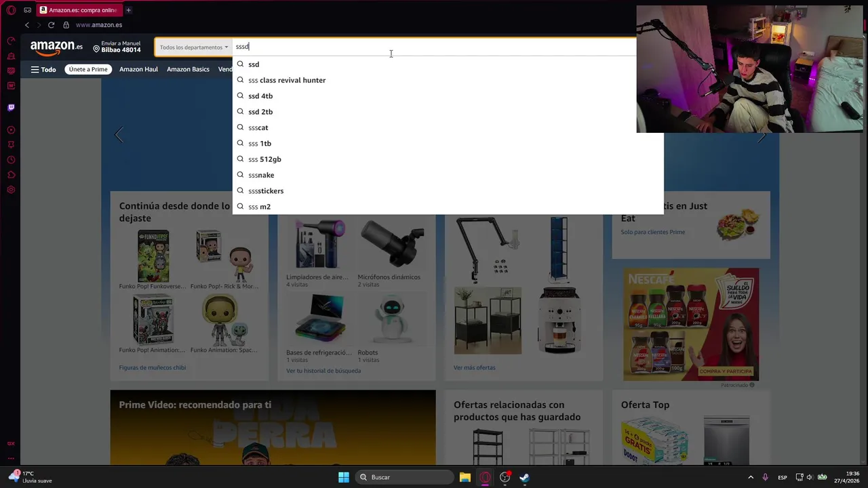Screen dimensions: 868x488
Task: Click Solo para clientes Prime link
Action: tap(653, 232)
